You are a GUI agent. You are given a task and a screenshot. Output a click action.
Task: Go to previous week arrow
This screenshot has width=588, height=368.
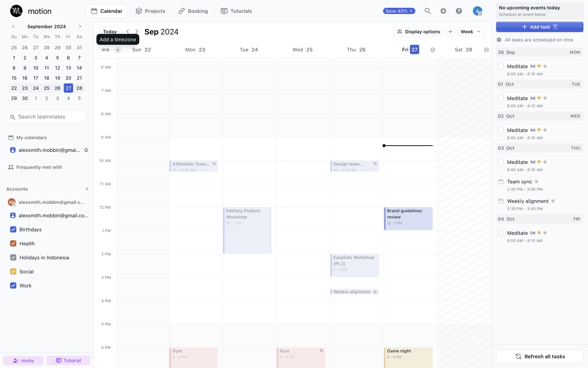[128, 32]
